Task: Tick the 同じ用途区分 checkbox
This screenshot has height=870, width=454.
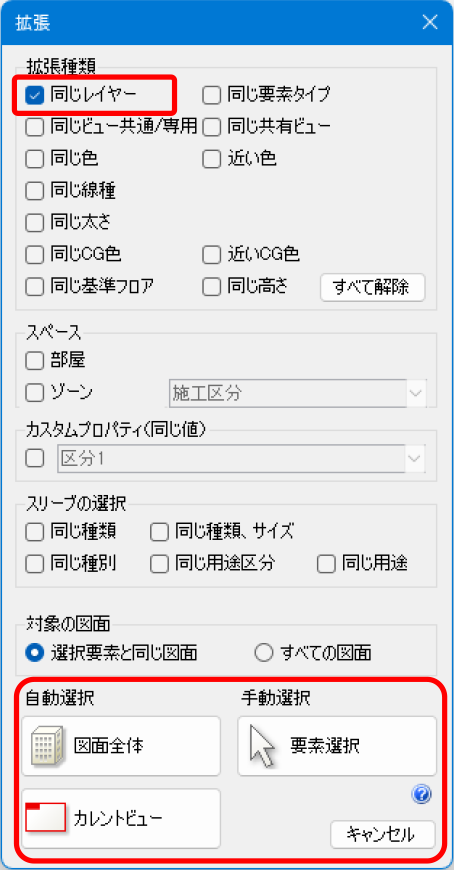Action: [x=160, y=564]
